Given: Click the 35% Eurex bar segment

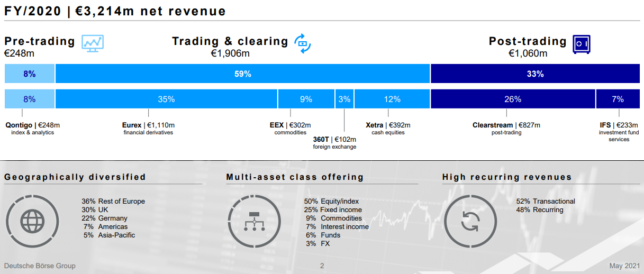Looking at the screenshot, I should tap(166, 99).
